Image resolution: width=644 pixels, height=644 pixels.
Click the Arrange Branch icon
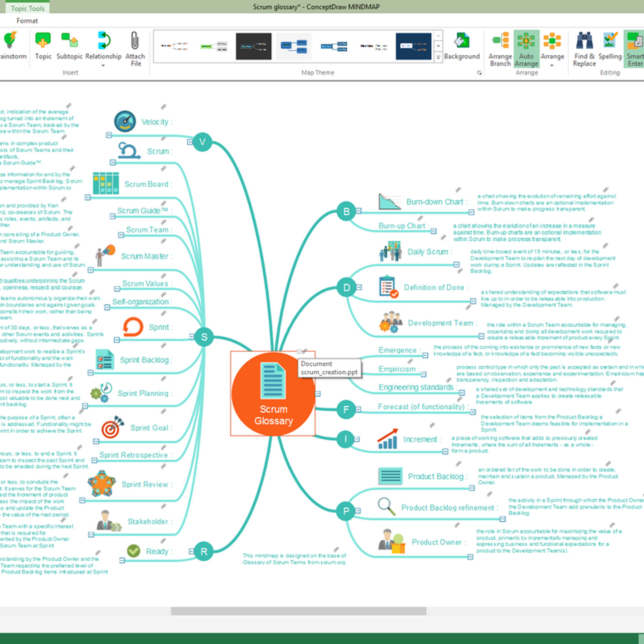click(500, 40)
